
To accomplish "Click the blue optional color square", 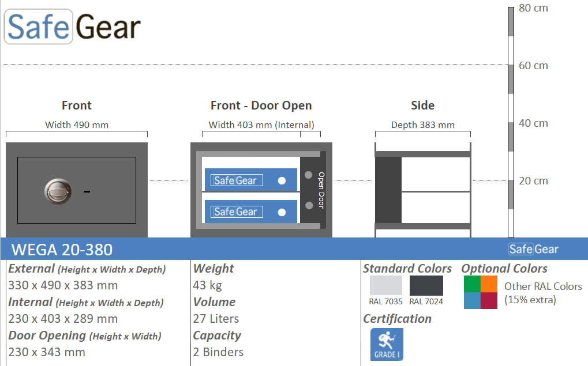I will coord(472,300).
